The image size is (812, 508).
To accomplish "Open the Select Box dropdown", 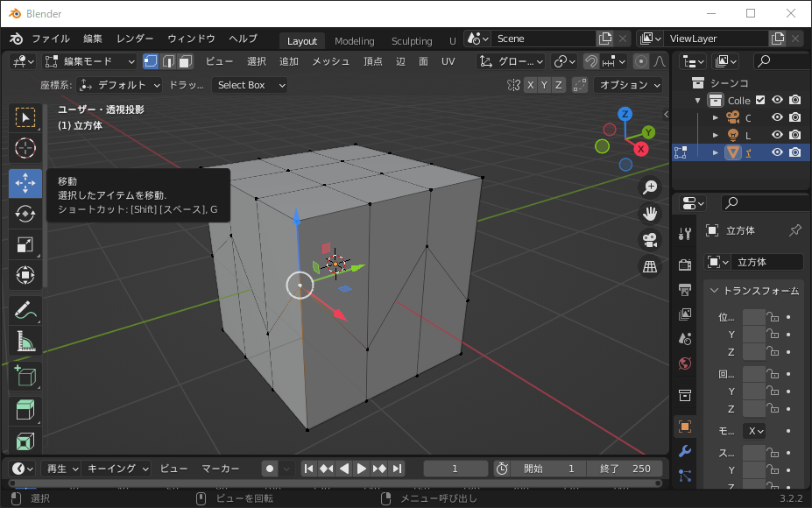I will coord(248,85).
